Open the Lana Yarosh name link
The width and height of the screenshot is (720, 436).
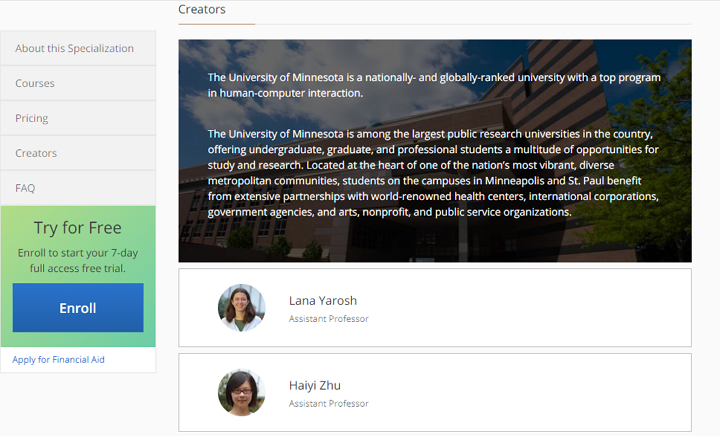(x=322, y=300)
